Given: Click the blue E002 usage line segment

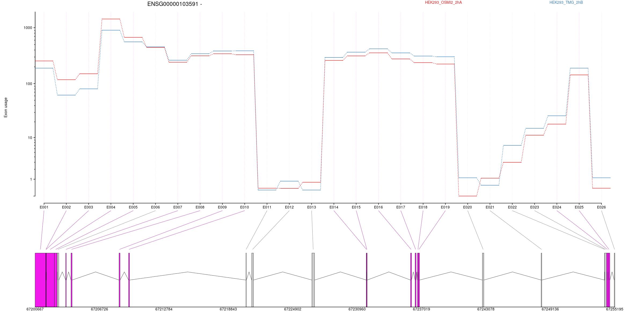Looking at the screenshot, I should [x=66, y=95].
